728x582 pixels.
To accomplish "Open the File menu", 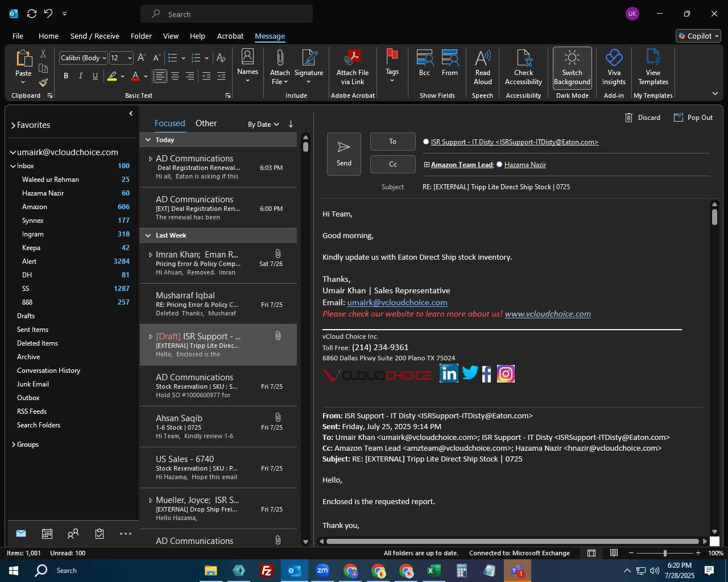I will pos(18,36).
